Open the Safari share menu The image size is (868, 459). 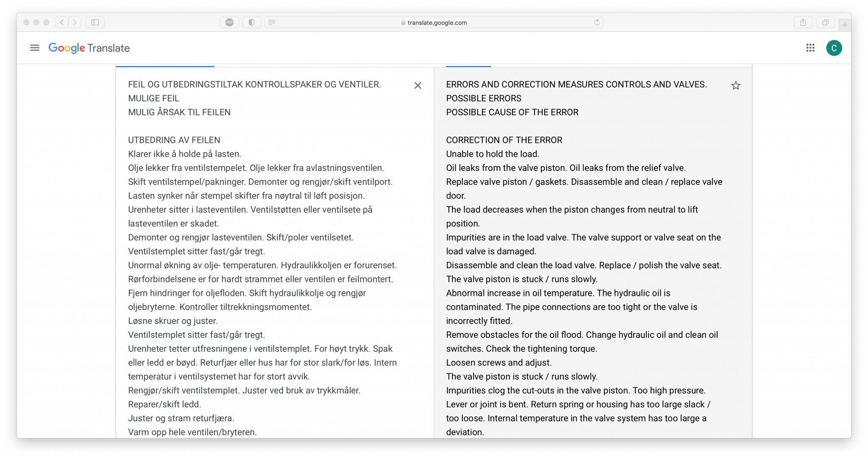[803, 22]
